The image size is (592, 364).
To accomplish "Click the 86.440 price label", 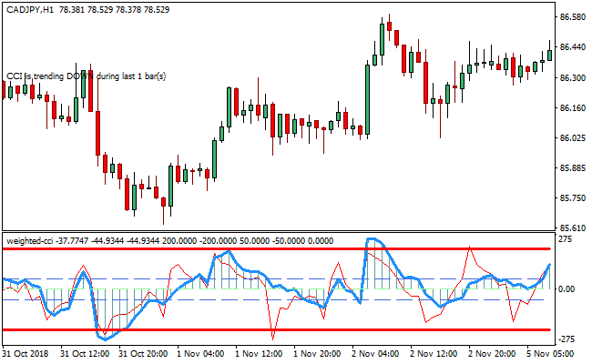I will (573, 47).
